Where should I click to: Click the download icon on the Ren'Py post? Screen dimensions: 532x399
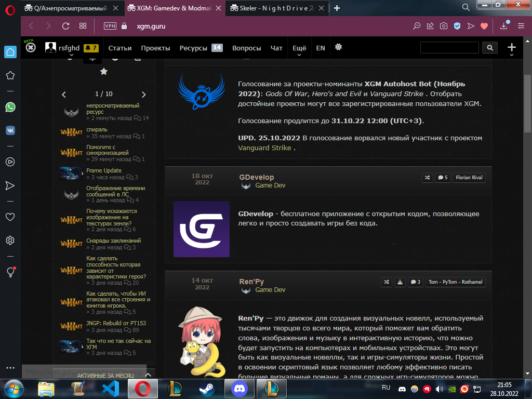(x=400, y=282)
